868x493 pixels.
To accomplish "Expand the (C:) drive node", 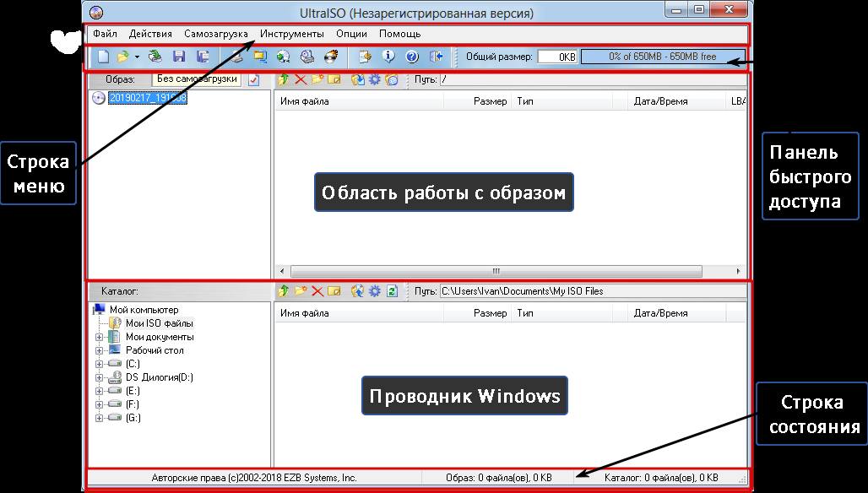I will click(x=99, y=364).
